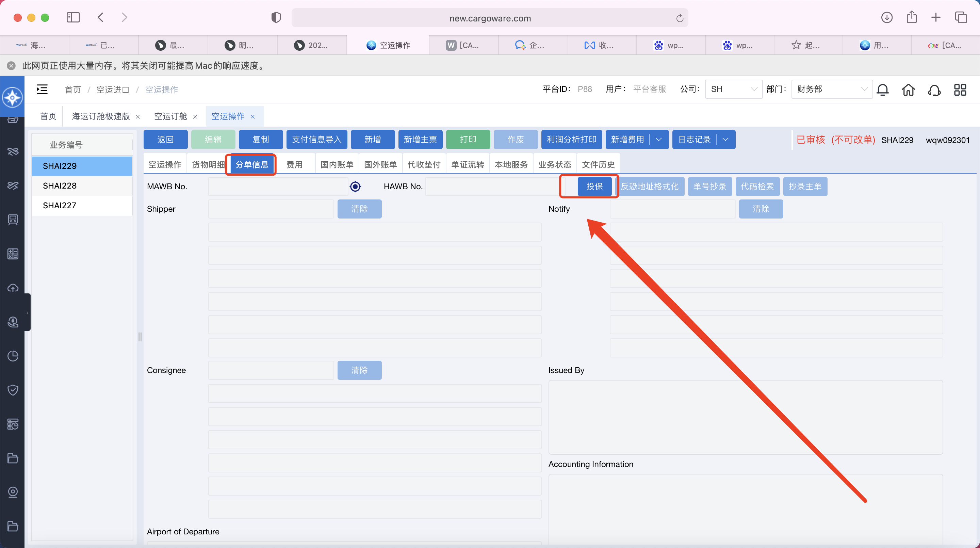Show the tab overview icon
Viewport: 980px width, 548px height.
[961, 17]
